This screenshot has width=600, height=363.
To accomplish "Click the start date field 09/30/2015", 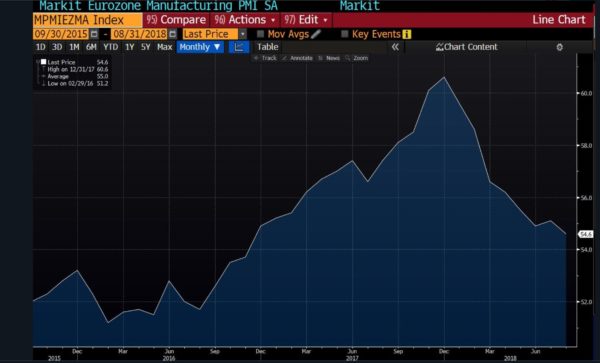I will point(61,34).
